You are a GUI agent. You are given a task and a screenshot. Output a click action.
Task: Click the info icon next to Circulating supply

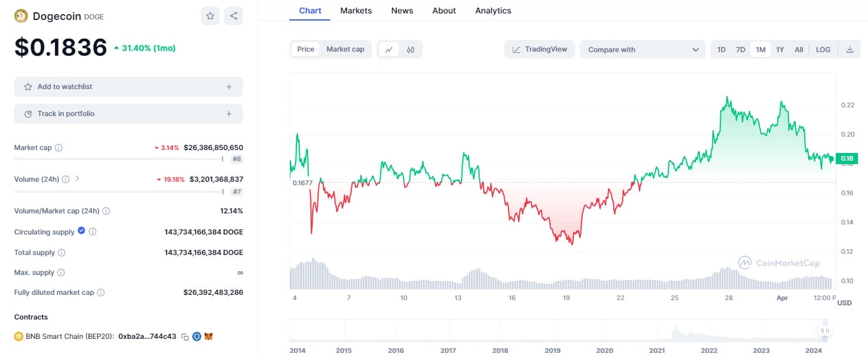point(93,232)
